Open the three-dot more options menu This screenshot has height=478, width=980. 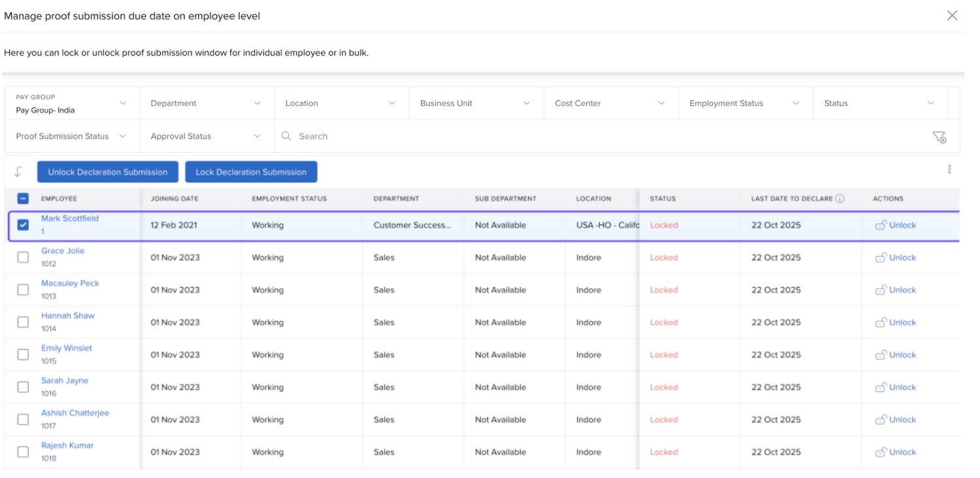coord(949,169)
